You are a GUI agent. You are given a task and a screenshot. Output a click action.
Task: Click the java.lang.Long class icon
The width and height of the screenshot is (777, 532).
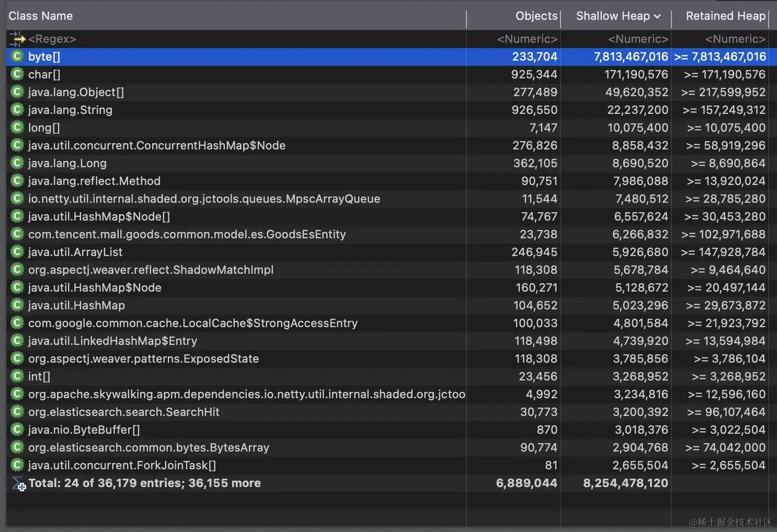pos(17,163)
